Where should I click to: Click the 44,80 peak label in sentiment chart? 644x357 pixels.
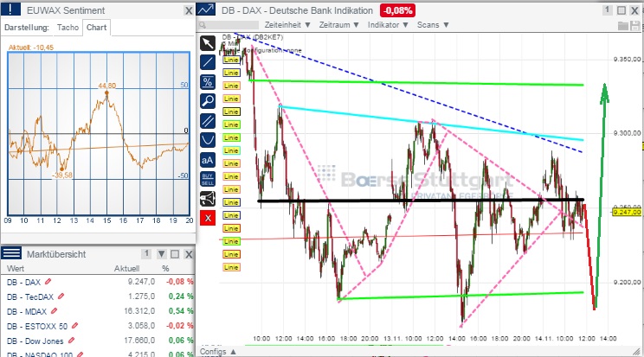pos(106,86)
